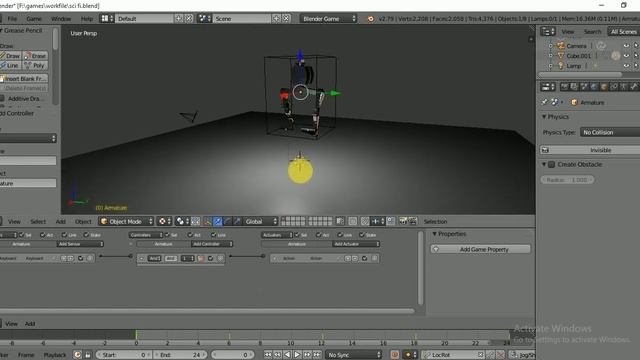Open the outliner View menu
This screenshot has width=640, height=360.
tap(568, 32)
